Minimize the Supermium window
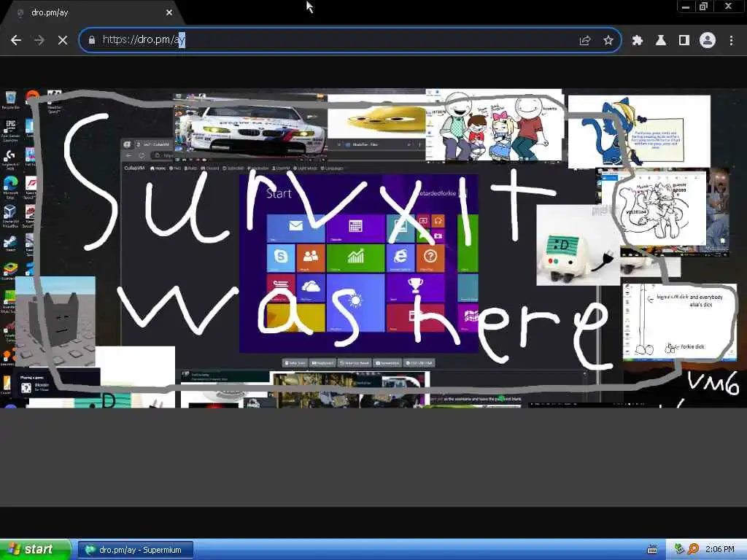Viewport: 747px width, 560px height. coord(686,7)
